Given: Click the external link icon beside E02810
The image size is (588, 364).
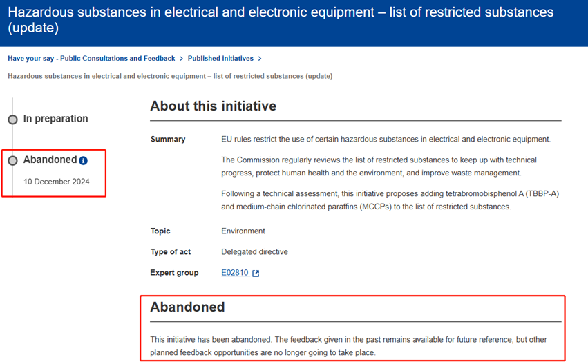Looking at the screenshot, I should 256,274.
